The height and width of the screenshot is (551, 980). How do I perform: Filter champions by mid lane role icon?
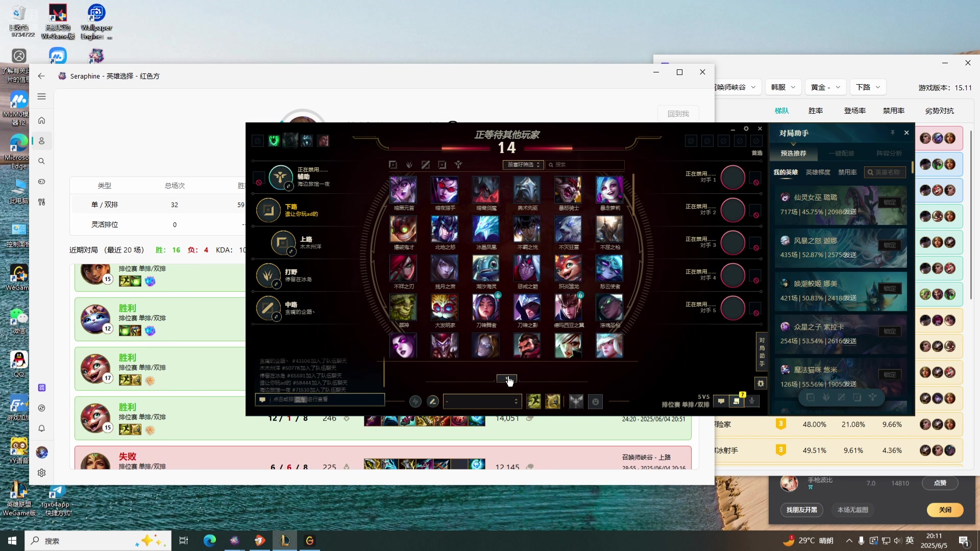(x=426, y=165)
